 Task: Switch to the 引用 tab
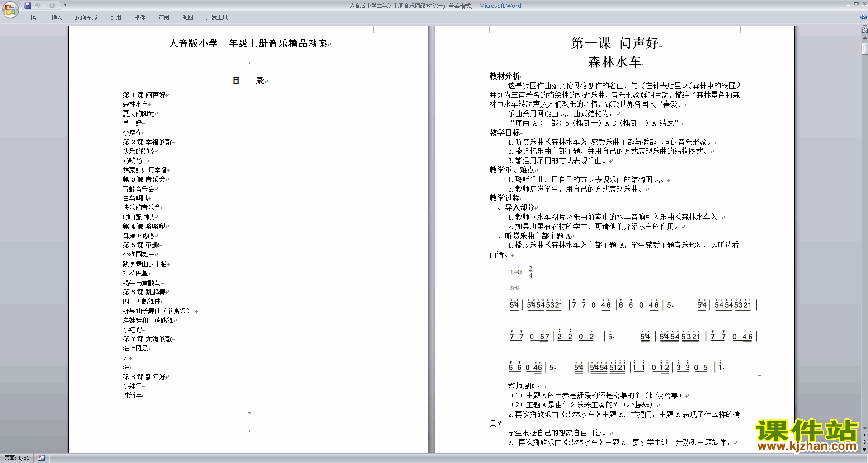pyautogui.click(x=115, y=17)
